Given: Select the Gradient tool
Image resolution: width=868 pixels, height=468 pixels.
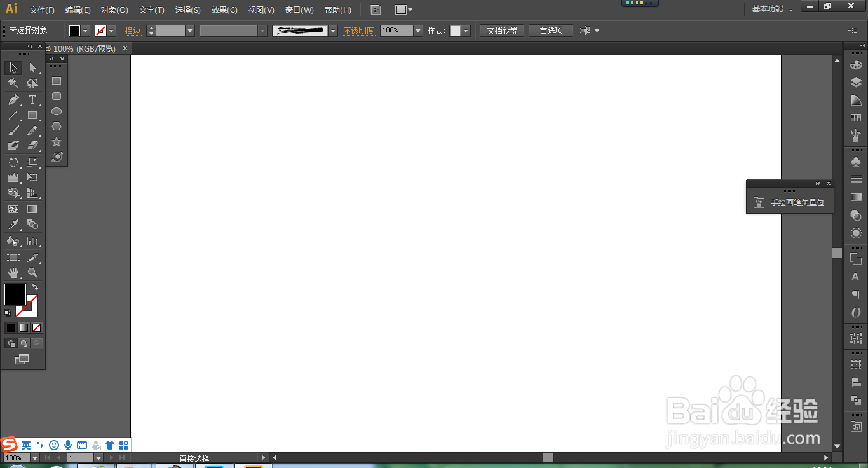Looking at the screenshot, I should pos(32,209).
